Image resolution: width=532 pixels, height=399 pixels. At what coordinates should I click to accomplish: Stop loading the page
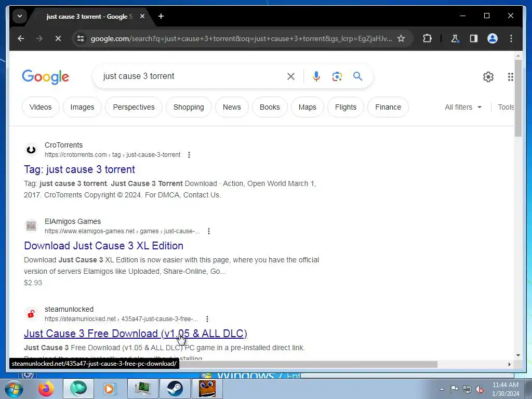click(58, 38)
